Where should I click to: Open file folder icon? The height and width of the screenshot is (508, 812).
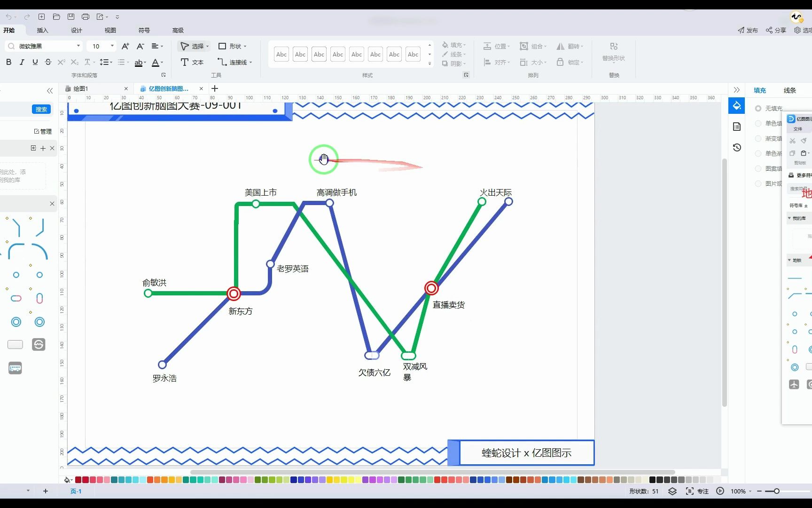click(x=56, y=17)
